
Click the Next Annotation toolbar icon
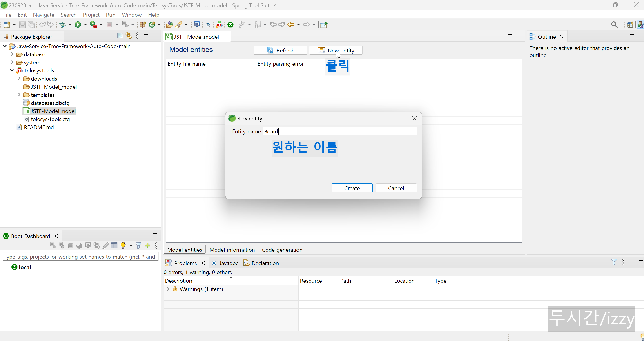(242, 25)
